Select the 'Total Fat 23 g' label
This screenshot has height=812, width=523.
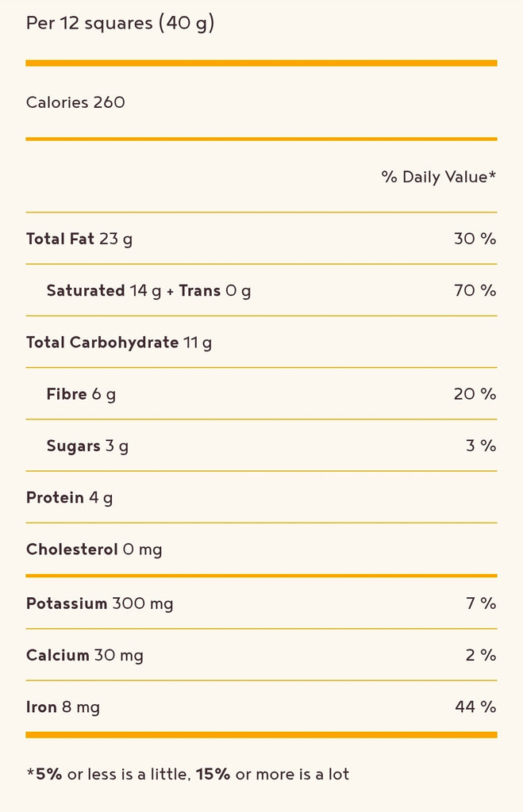(79, 239)
